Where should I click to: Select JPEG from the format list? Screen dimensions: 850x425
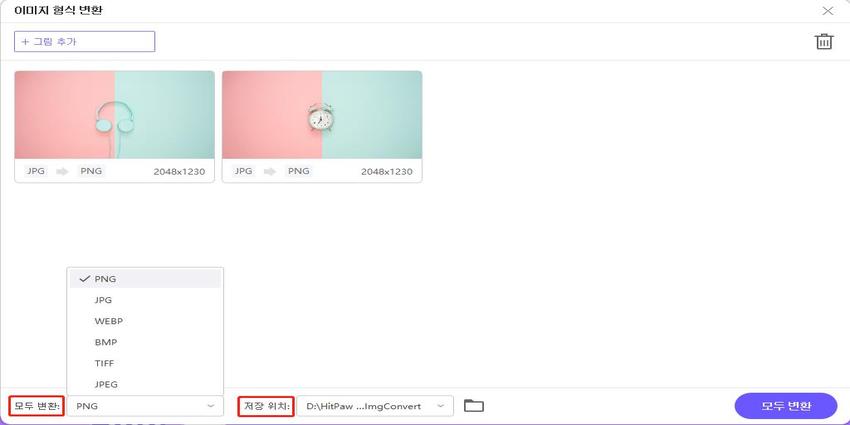[106, 384]
